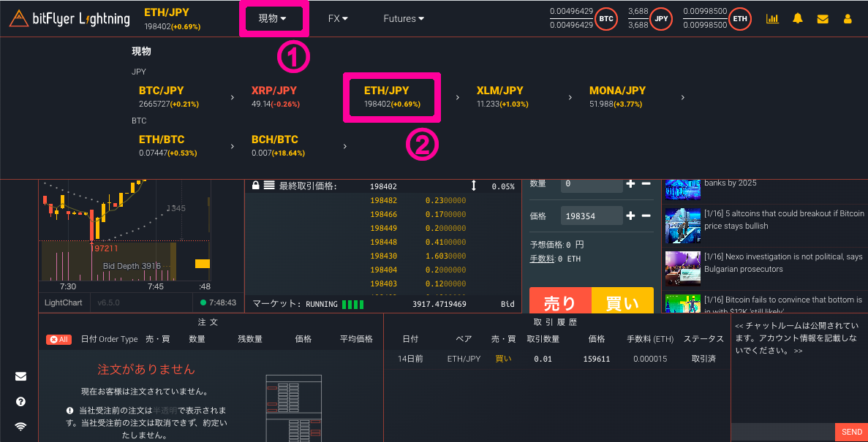Open the header envelope messages icon
This screenshot has width=868, height=442.
click(823, 19)
